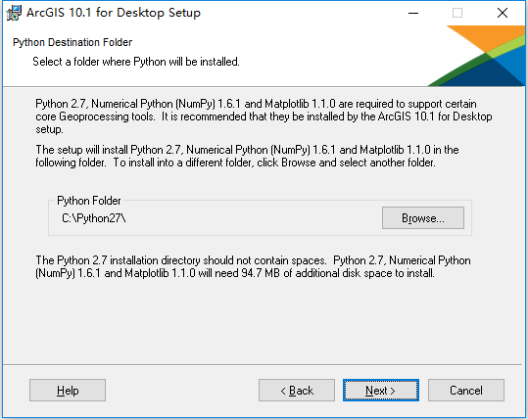Click the text about 94.7 MB disk space
528x420 pixels.
(x=253, y=266)
